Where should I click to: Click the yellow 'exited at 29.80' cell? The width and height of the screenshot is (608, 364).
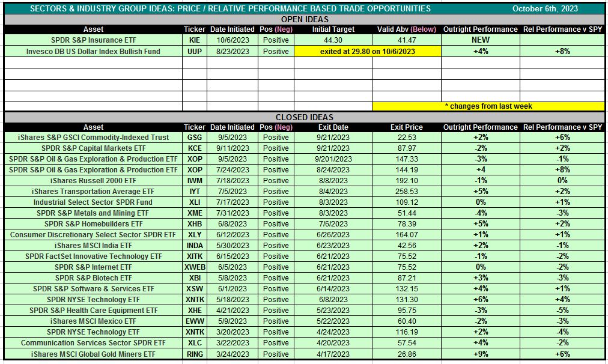(367, 52)
